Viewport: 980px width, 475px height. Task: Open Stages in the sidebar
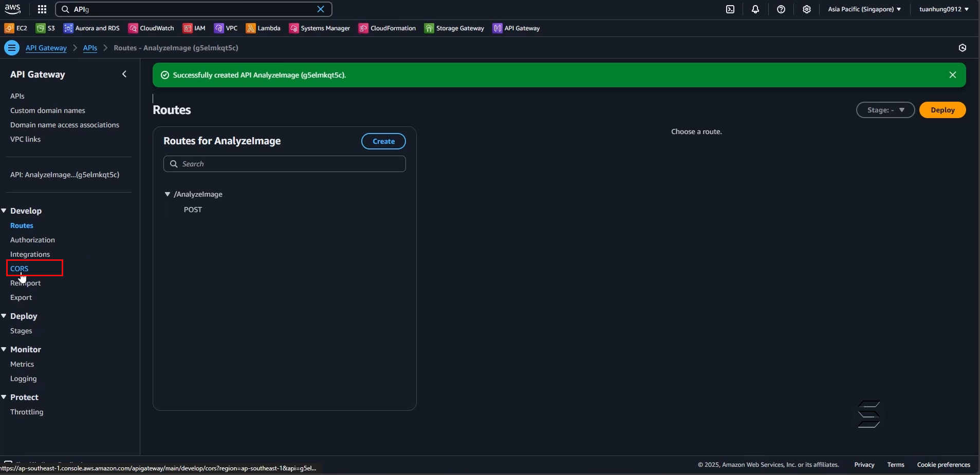click(x=21, y=331)
